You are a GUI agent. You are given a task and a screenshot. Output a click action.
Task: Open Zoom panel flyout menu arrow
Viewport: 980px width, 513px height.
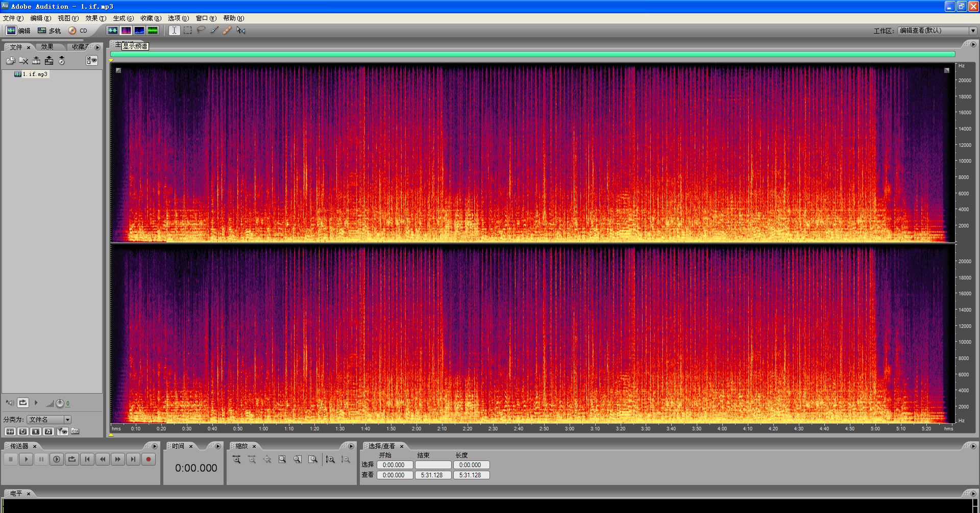tap(351, 446)
